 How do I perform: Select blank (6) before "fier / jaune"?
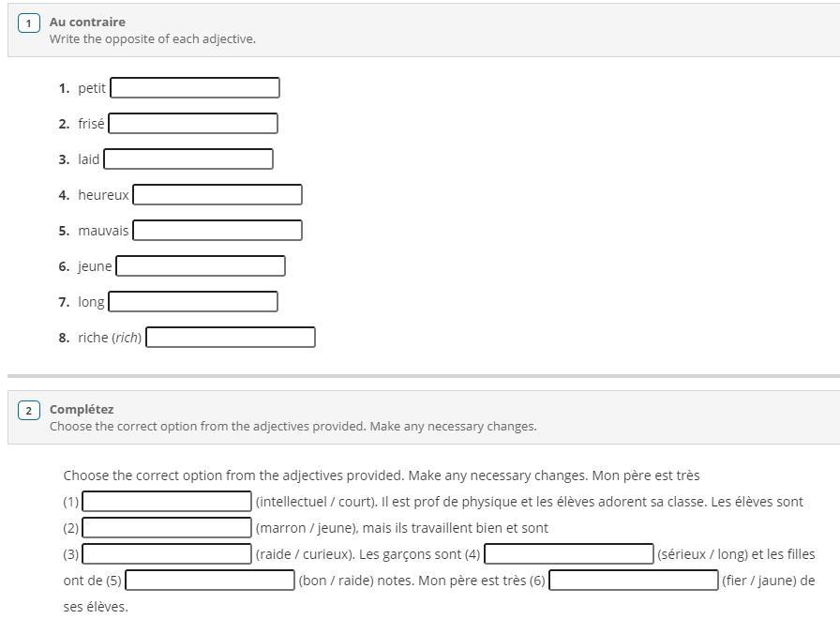634,581
